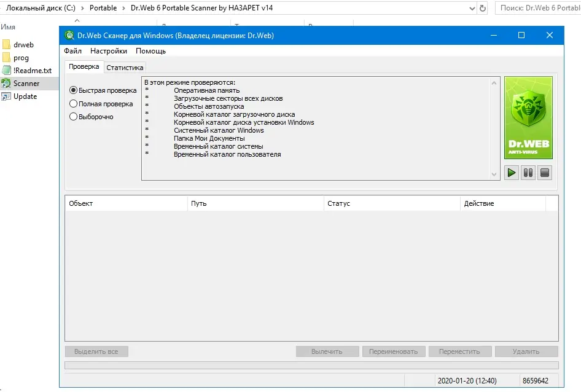Click Dr.Web 6 Portable Scanner breadcrumb
581x392 pixels.
pos(201,8)
